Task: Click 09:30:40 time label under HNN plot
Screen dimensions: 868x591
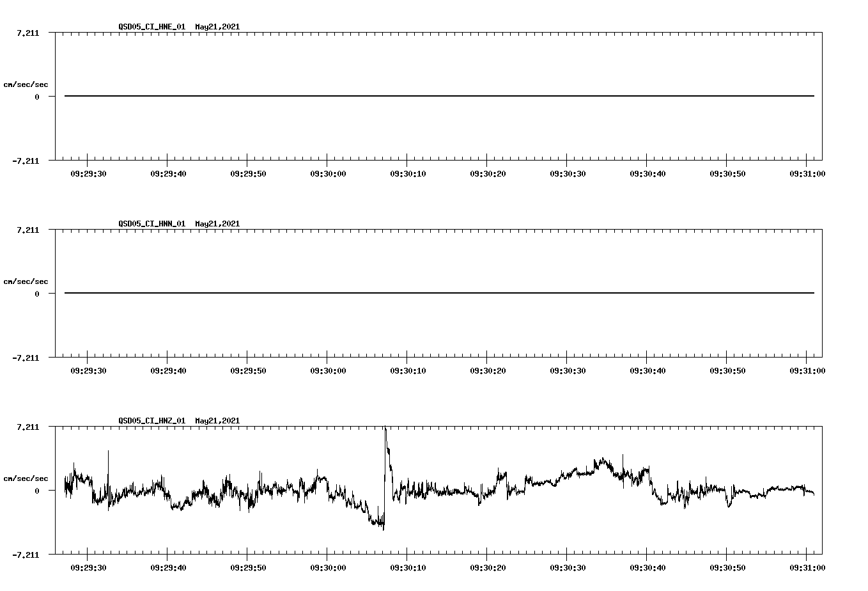Action: point(647,370)
